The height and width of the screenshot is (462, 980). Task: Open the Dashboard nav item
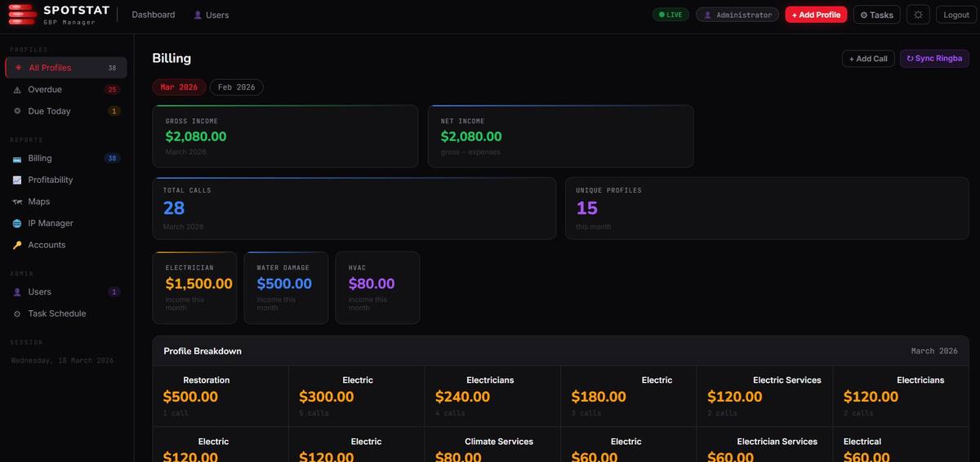(x=154, y=15)
